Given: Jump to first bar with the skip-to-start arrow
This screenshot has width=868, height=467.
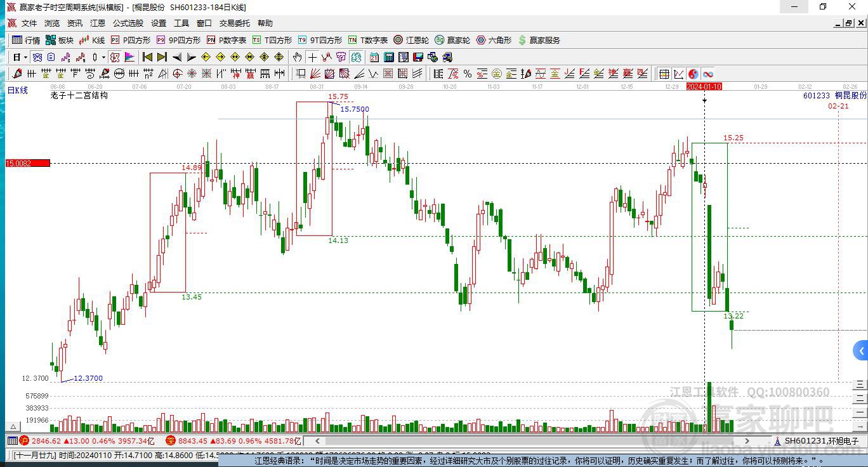Looking at the screenshot, I should (x=148, y=57).
